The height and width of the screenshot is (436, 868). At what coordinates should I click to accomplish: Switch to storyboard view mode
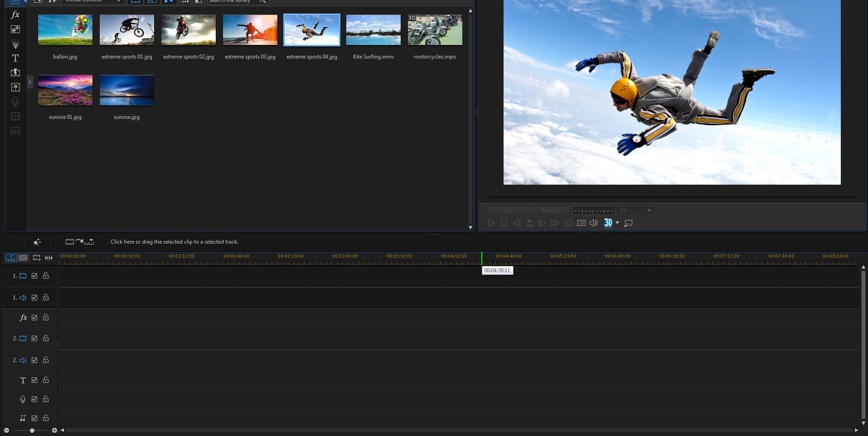(23, 258)
